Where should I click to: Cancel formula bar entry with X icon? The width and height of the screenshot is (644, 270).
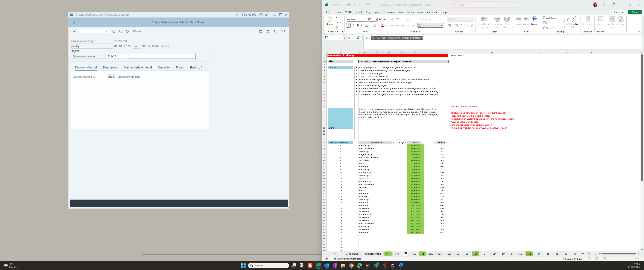click(x=349, y=38)
